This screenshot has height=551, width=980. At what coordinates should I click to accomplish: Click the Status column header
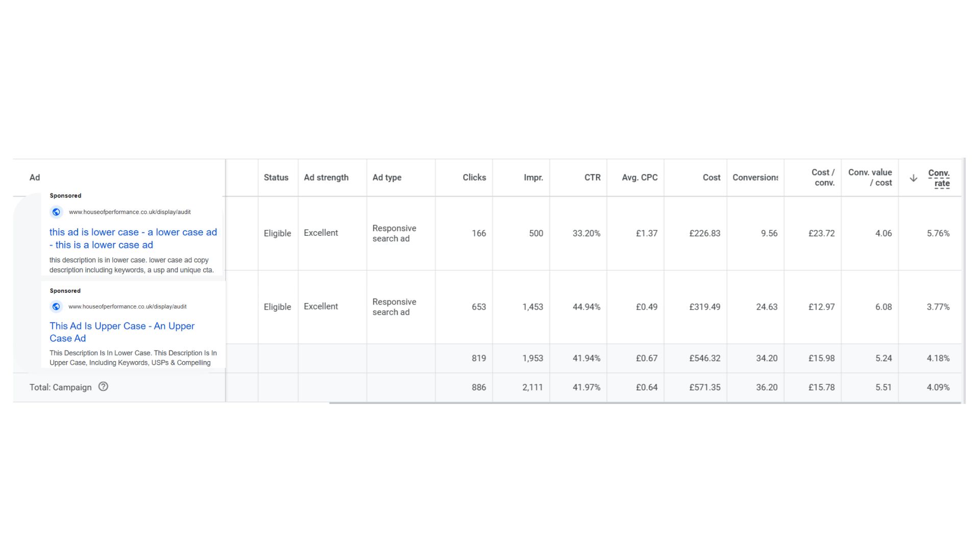[276, 178]
